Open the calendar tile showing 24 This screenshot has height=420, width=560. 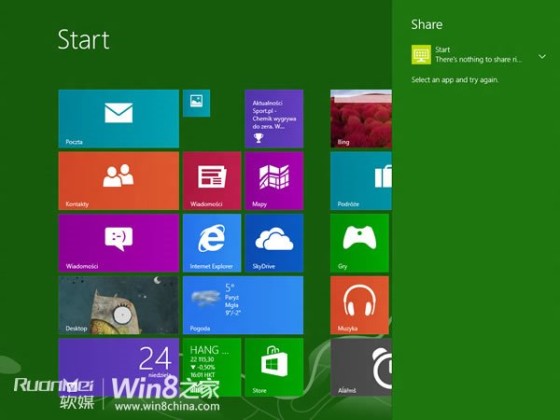(119, 367)
